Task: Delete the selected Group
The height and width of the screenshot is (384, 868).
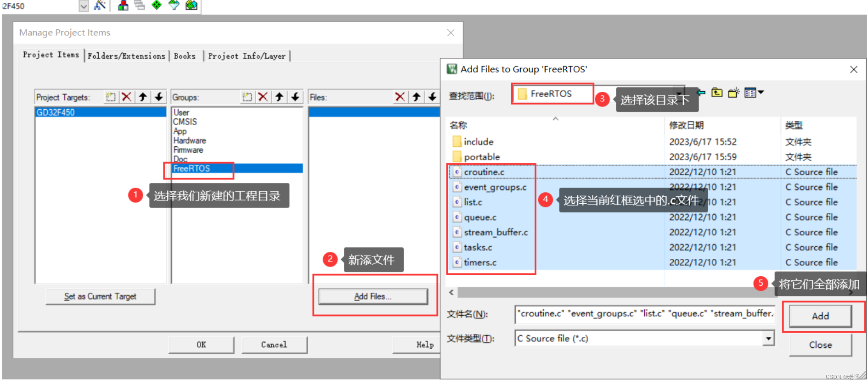Action: pos(263,97)
